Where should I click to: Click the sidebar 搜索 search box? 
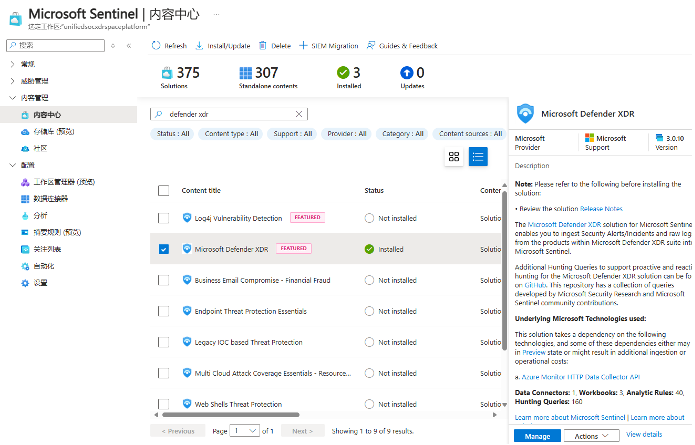point(55,45)
